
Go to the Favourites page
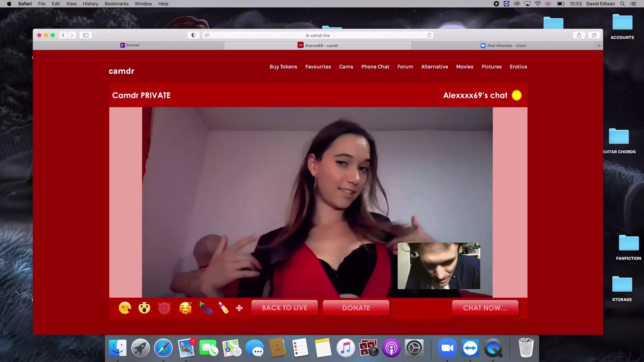(x=318, y=67)
